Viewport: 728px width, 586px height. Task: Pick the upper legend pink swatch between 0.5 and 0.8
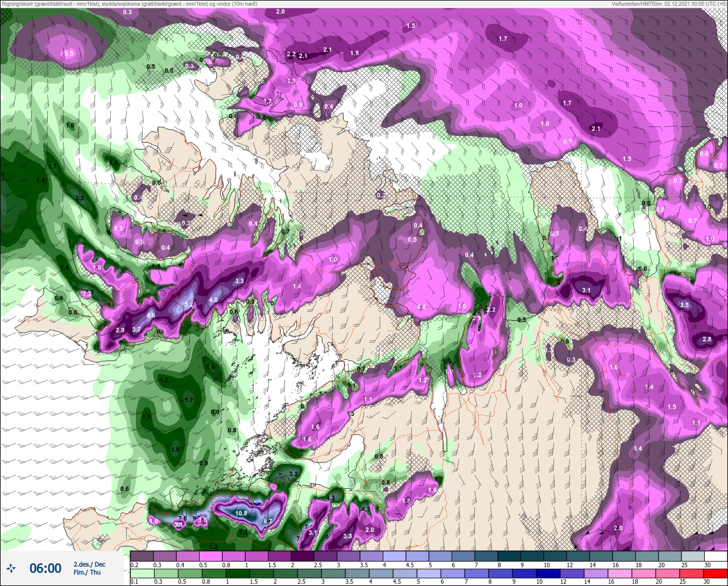(x=210, y=556)
